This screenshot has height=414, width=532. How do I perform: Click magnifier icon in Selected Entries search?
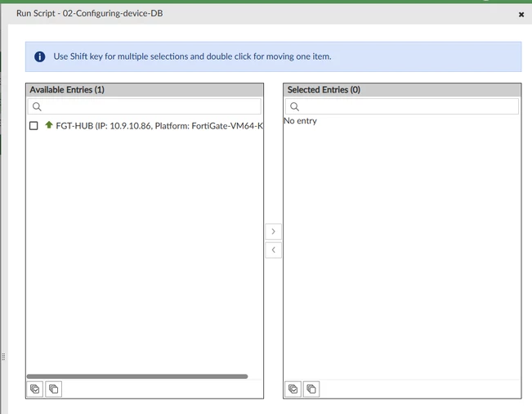(294, 106)
